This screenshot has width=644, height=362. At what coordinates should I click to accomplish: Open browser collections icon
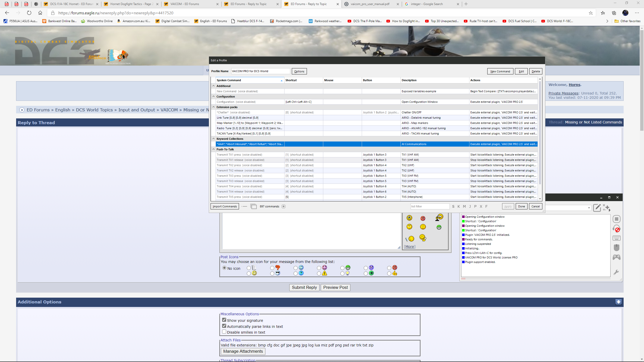tap(614, 13)
